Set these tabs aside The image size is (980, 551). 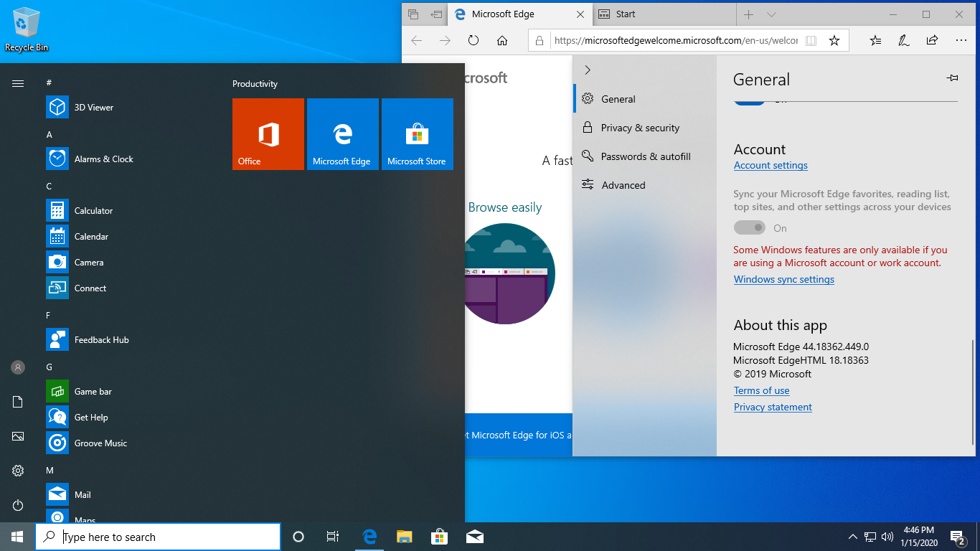(x=436, y=14)
